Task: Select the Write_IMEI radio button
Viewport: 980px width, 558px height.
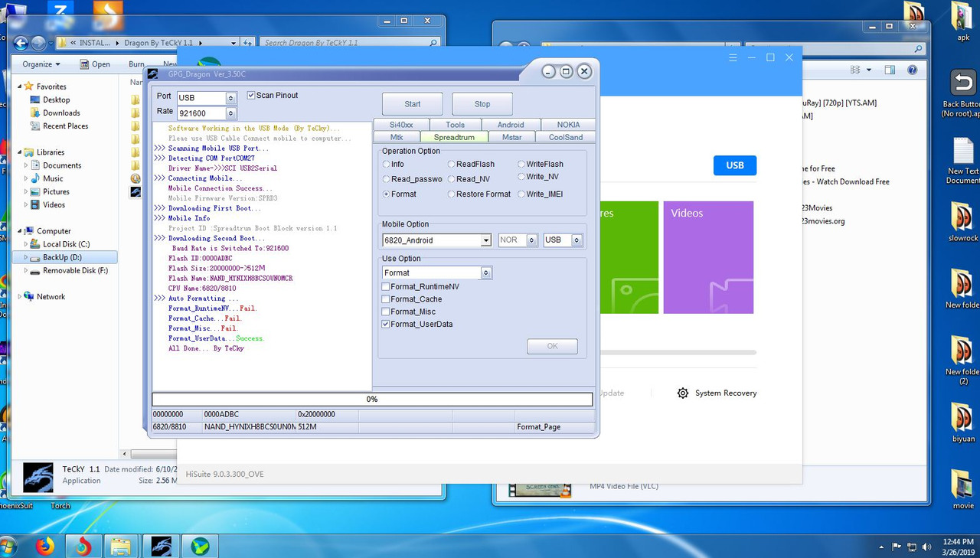Action: point(521,194)
